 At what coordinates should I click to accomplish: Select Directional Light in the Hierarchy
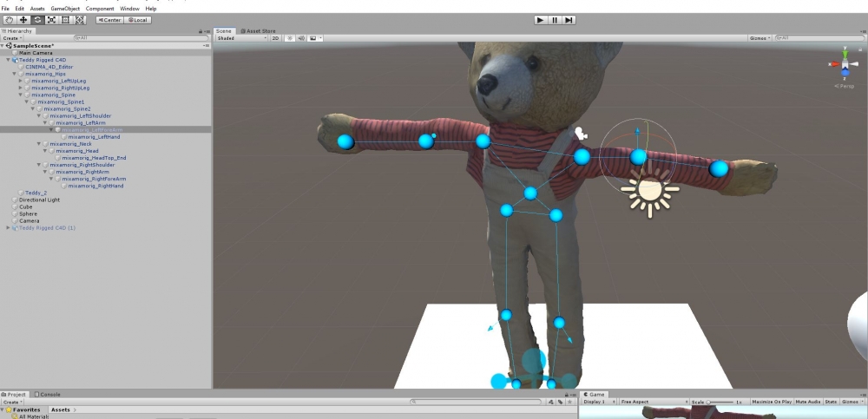tap(40, 200)
